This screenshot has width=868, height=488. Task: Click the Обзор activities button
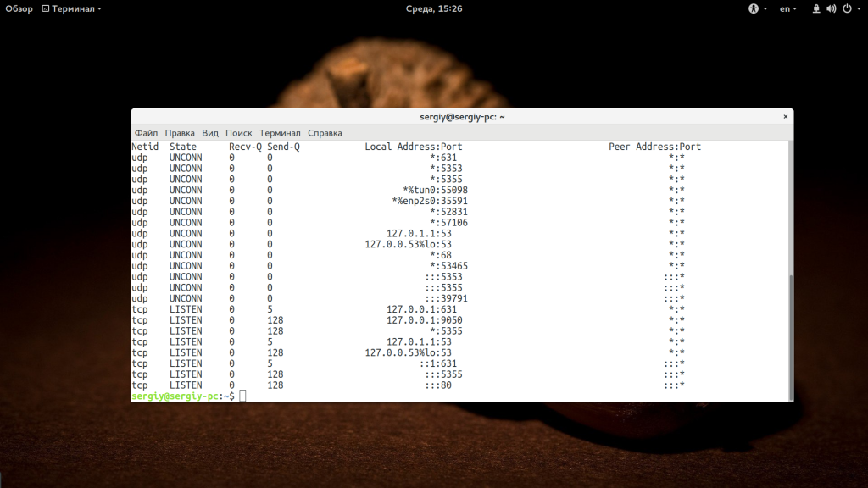click(x=19, y=8)
